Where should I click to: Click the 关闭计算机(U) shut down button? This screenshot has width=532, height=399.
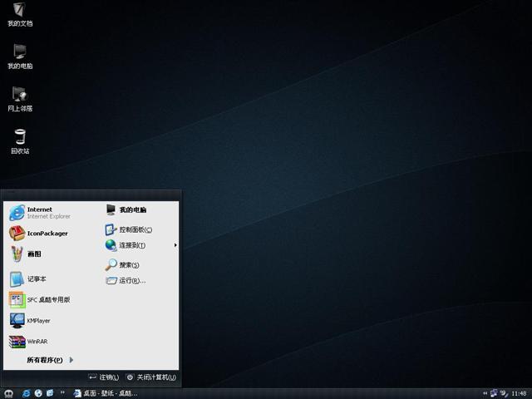pos(151,377)
